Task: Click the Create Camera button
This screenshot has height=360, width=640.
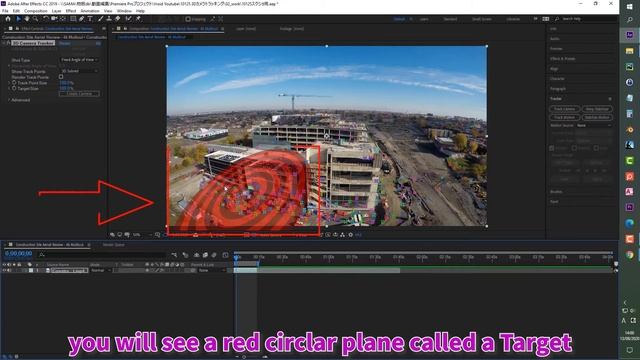Action: (79, 94)
